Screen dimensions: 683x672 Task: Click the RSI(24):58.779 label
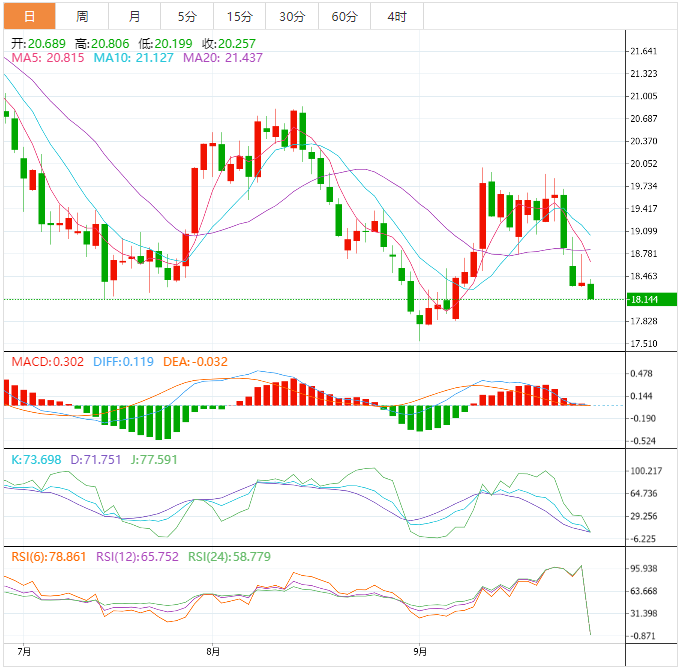coord(229,557)
